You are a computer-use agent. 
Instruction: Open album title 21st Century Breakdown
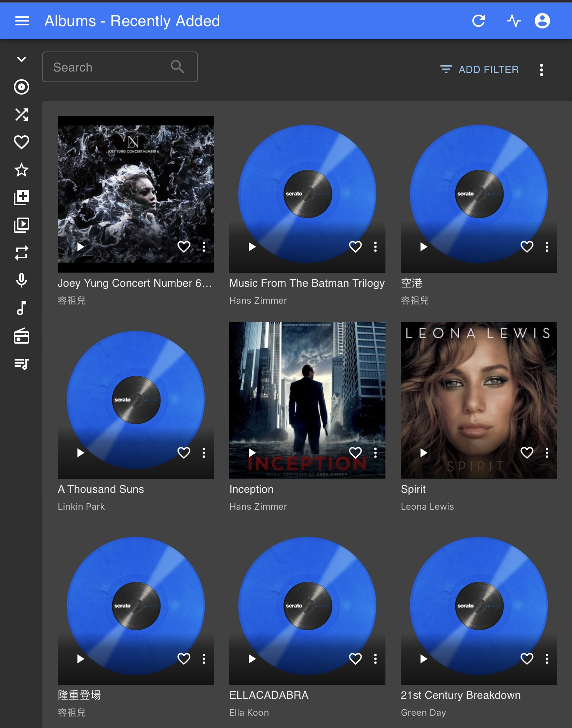[x=460, y=695]
